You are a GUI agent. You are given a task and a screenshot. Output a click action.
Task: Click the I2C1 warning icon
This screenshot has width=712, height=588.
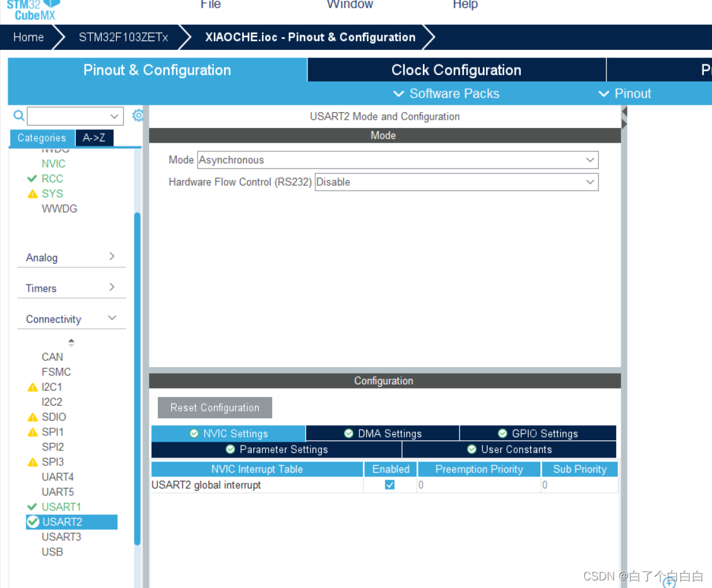click(33, 387)
